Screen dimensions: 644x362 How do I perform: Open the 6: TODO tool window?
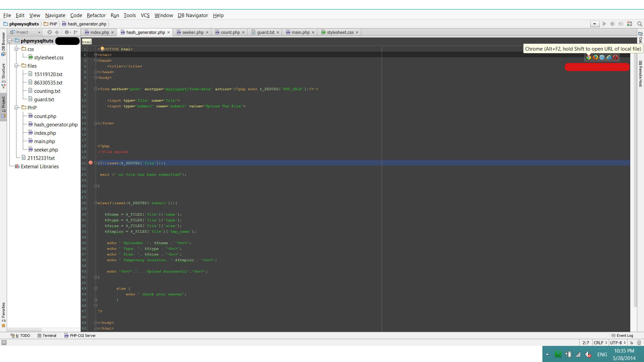click(20, 336)
